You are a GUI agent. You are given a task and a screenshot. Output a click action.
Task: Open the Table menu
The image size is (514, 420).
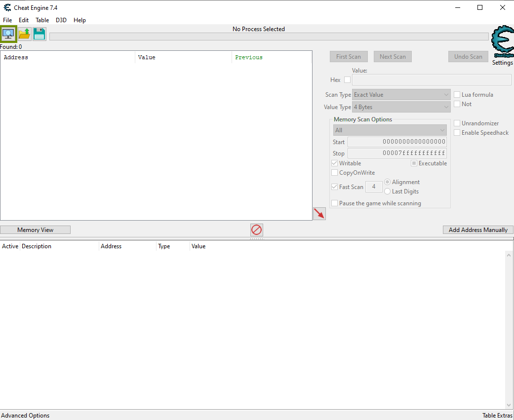(x=42, y=20)
